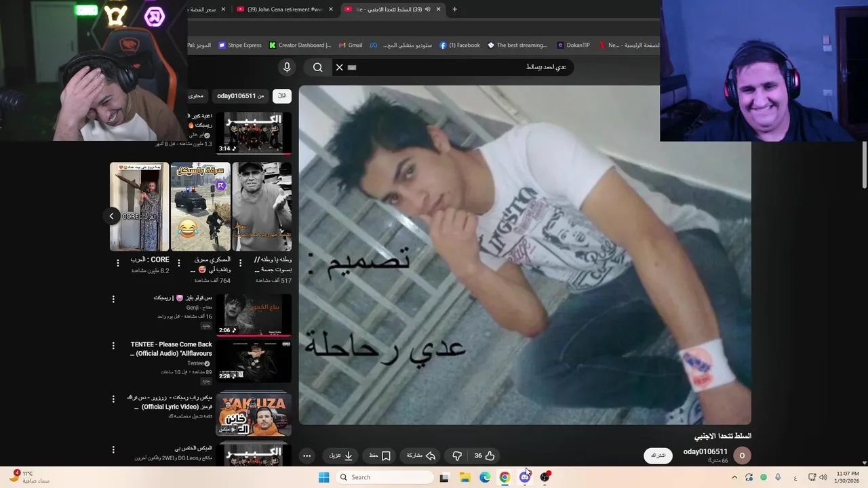Open options for the 517 ألف views short
The width and height of the screenshot is (868, 488).
(240, 263)
